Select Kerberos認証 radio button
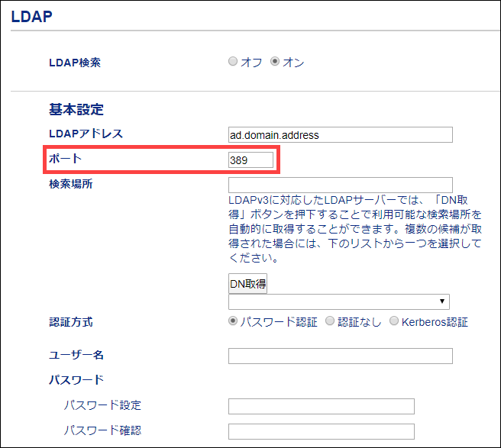 click(x=394, y=321)
